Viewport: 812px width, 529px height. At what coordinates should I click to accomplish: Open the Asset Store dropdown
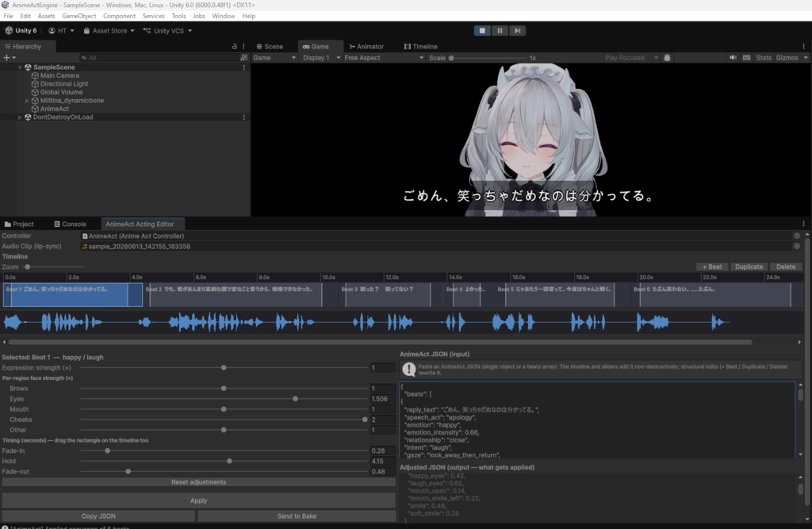109,31
